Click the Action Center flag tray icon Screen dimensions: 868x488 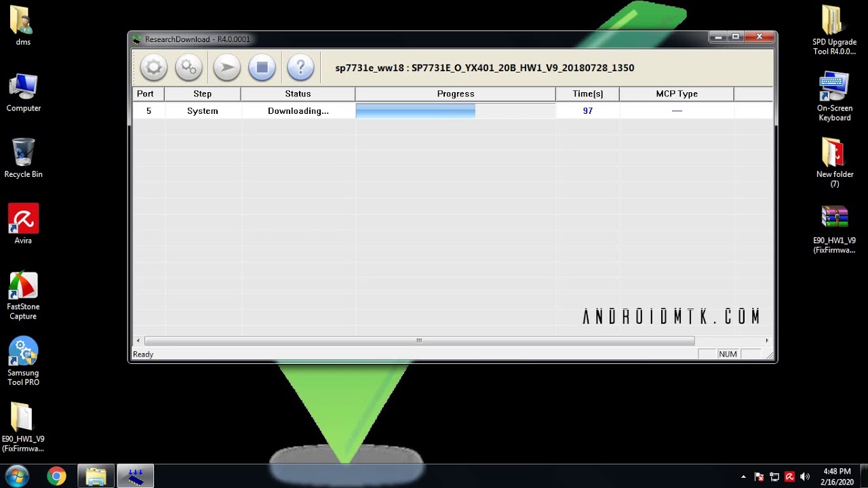(759, 476)
